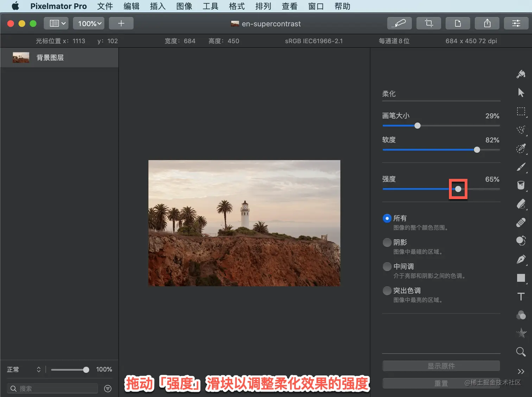This screenshot has width=532, height=397.
Task: Select the Free Selection lasso tool
Action: tap(521, 130)
